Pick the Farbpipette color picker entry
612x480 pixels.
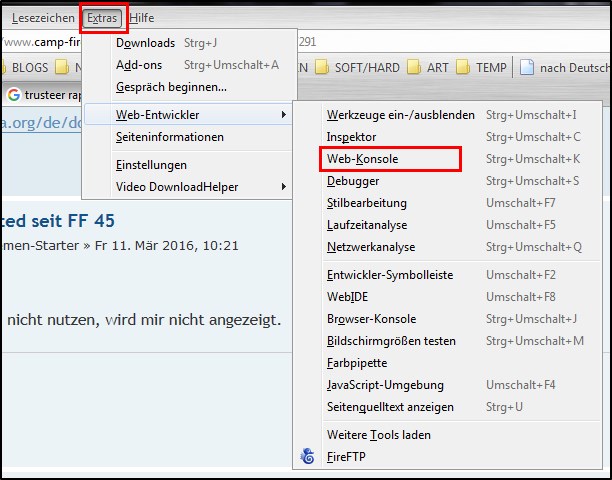tap(356, 363)
